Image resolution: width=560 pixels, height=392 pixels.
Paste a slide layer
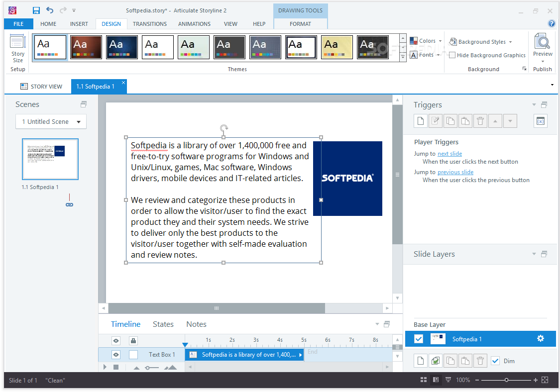click(465, 361)
